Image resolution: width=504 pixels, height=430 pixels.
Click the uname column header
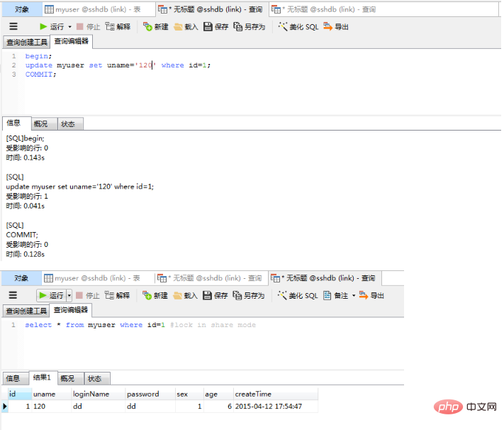(52, 395)
